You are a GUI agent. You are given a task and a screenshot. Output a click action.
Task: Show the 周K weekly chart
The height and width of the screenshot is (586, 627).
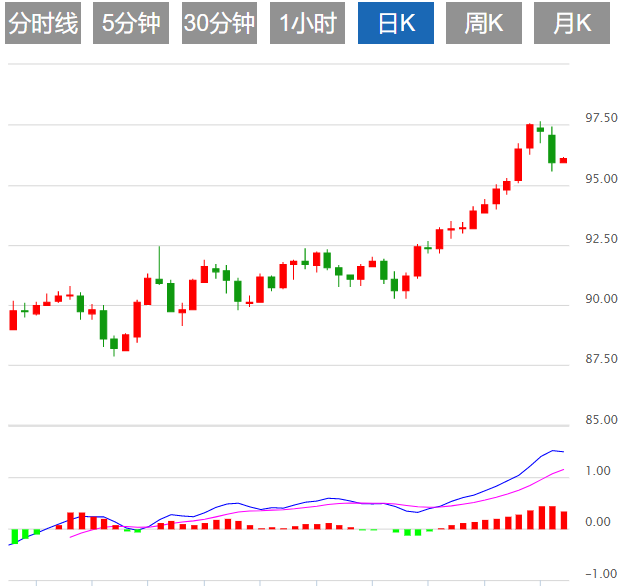click(483, 24)
